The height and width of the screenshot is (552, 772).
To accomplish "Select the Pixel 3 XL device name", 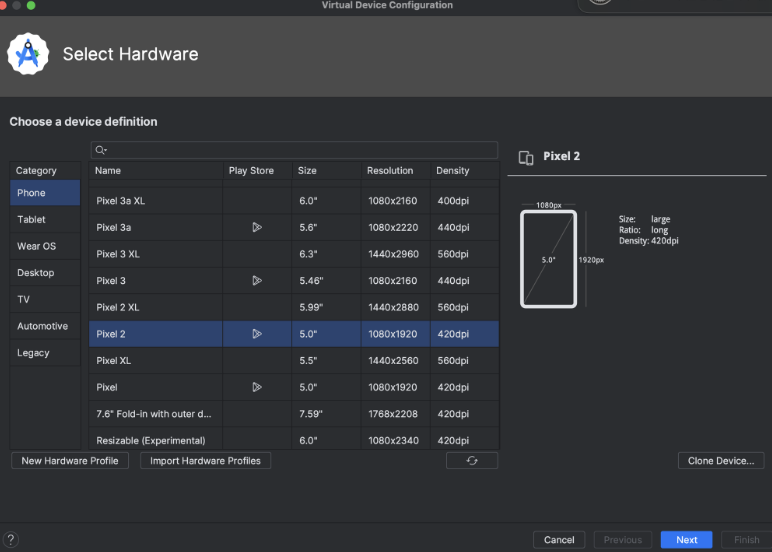I will point(118,254).
